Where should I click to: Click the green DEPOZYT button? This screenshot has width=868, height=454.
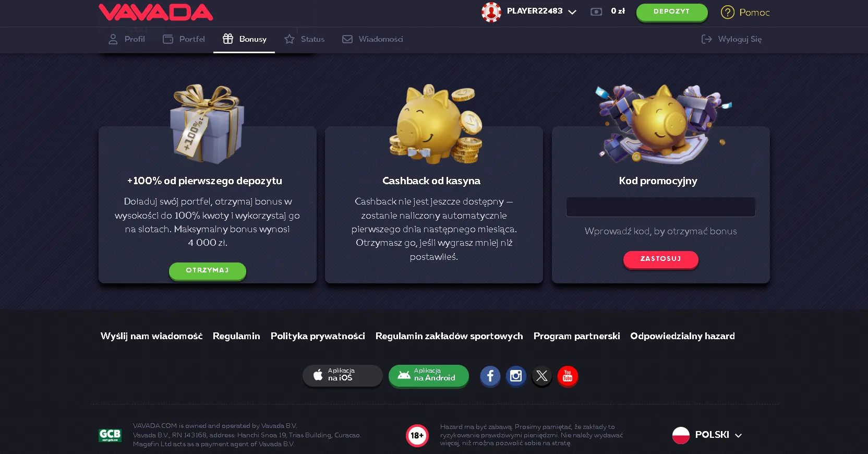click(x=672, y=12)
